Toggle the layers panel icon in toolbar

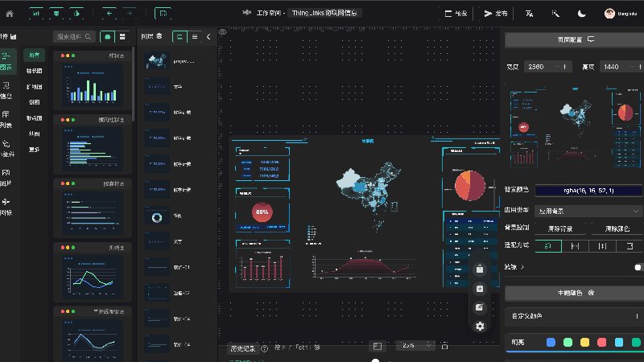pyautogui.click(x=56, y=14)
